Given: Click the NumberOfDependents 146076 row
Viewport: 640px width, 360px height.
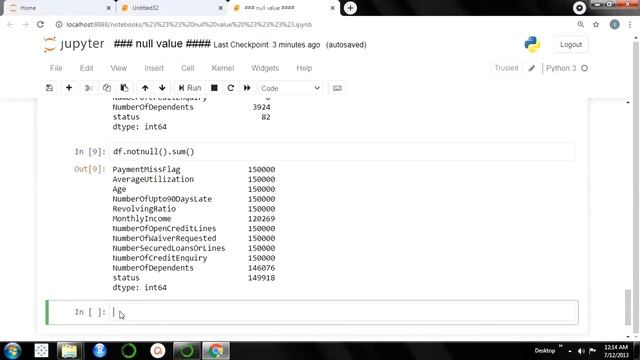Looking at the screenshot, I should [x=193, y=268].
